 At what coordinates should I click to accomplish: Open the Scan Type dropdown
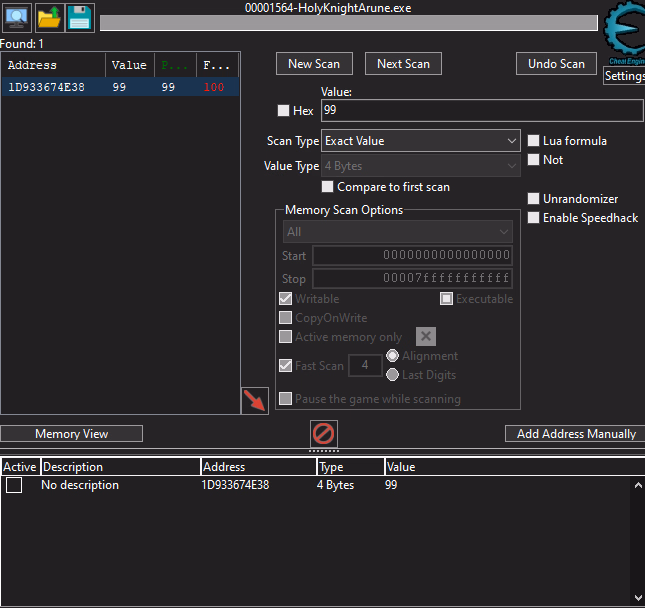pos(420,141)
